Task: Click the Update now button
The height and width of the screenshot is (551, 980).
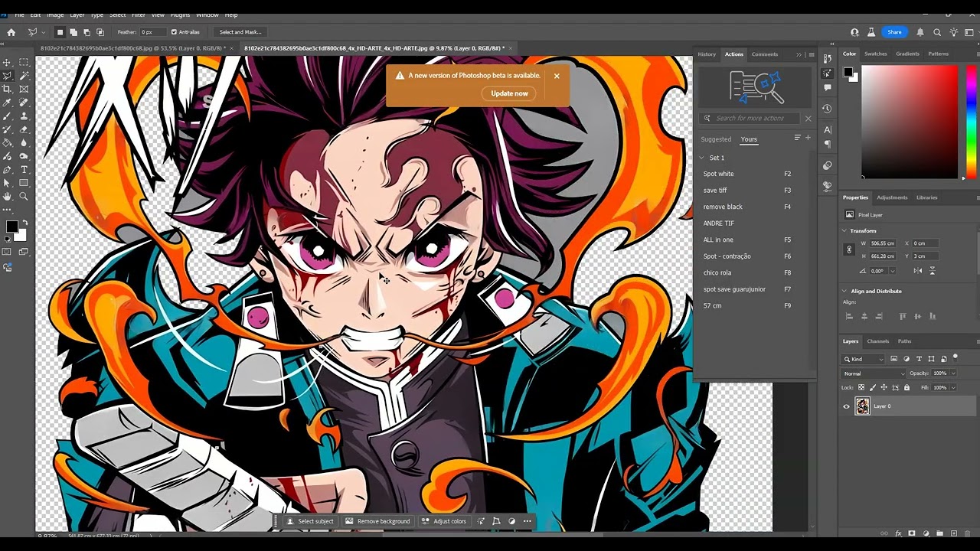Action: click(x=509, y=93)
